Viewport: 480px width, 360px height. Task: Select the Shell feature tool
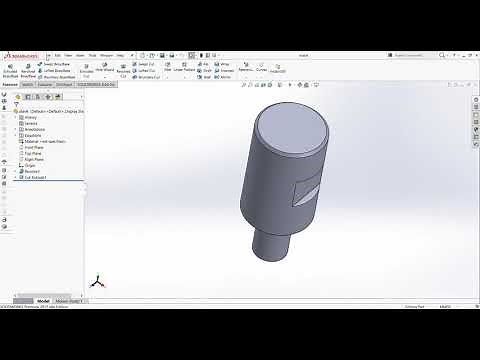pos(204,77)
